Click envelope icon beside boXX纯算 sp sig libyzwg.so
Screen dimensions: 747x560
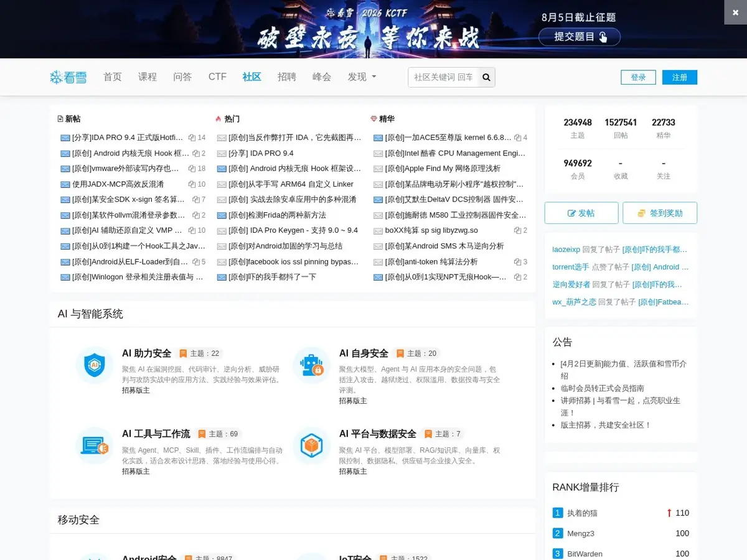[x=378, y=231]
